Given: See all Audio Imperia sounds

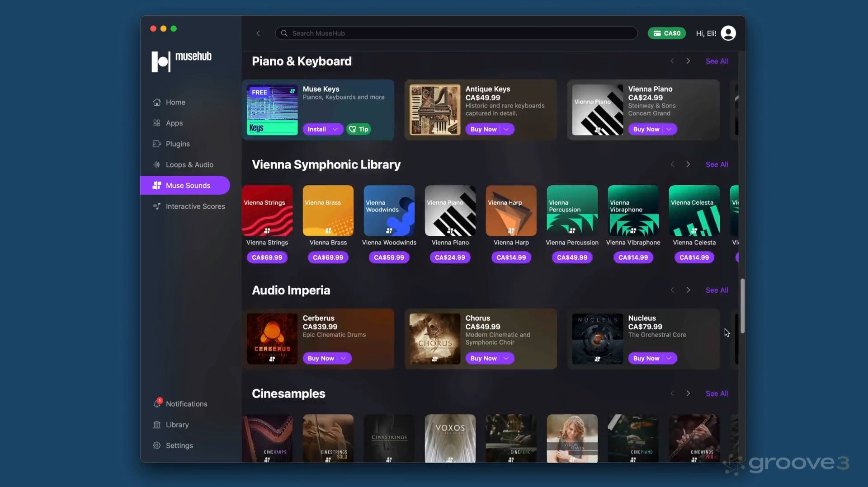Looking at the screenshot, I should click(x=717, y=290).
